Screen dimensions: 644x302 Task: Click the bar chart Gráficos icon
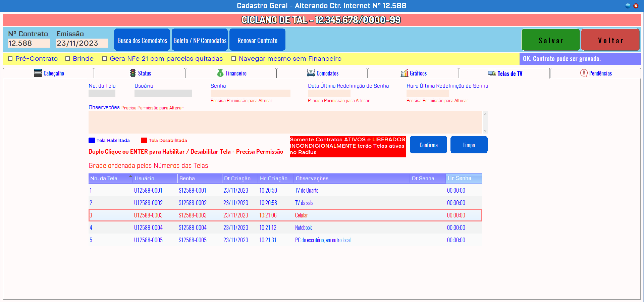pyautogui.click(x=405, y=73)
